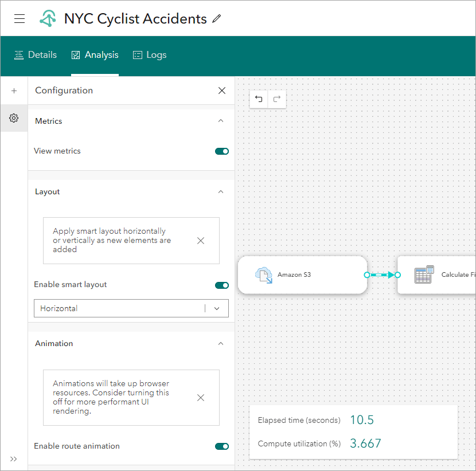Viewport: 476px width, 471px height.
Task: Expand the collapsed bottom panel with double arrows
Action: (13, 459)
